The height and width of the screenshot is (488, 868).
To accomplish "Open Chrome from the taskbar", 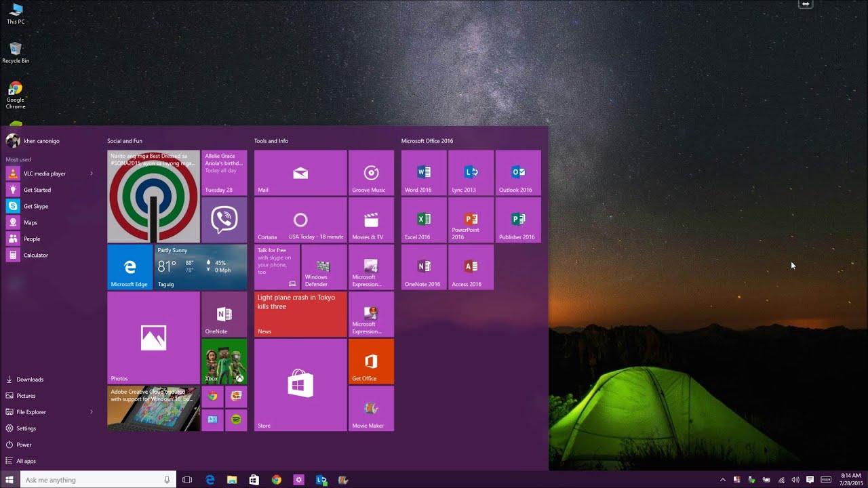I will point(276,480).
